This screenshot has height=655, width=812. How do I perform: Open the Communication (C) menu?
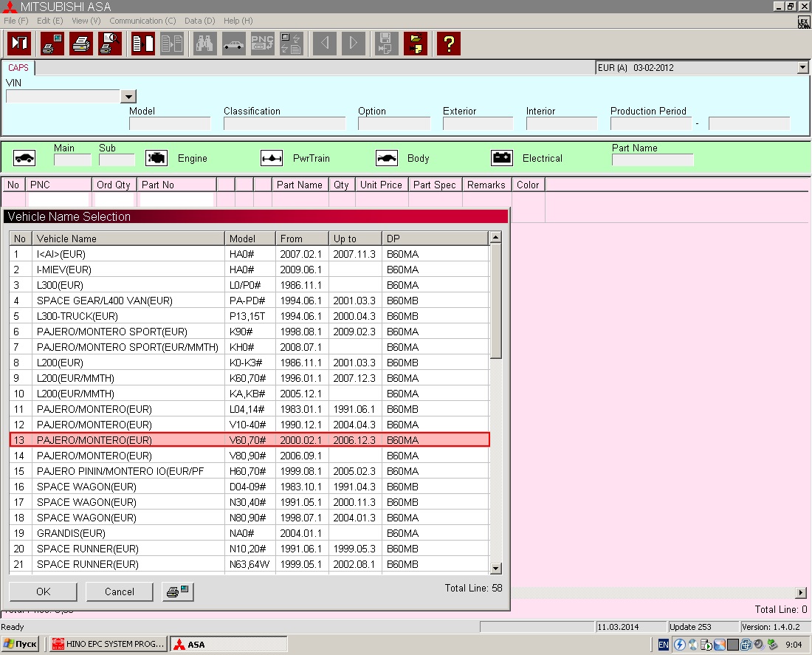142,21
